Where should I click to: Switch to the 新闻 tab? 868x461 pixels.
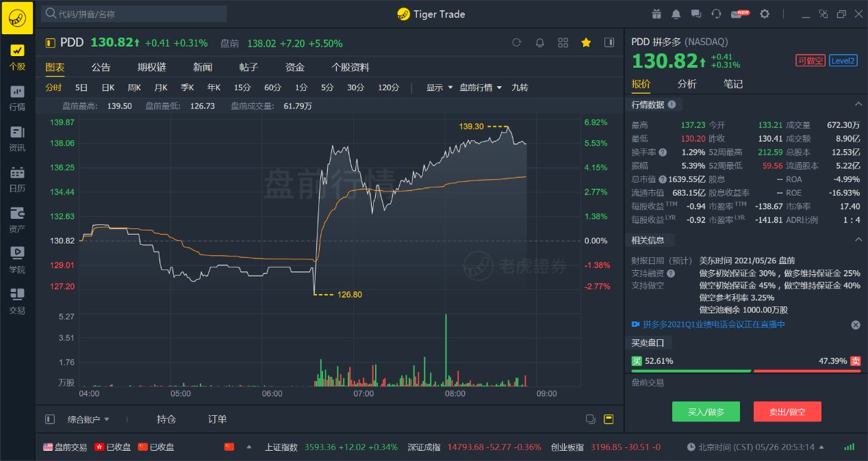coord(203,67)
